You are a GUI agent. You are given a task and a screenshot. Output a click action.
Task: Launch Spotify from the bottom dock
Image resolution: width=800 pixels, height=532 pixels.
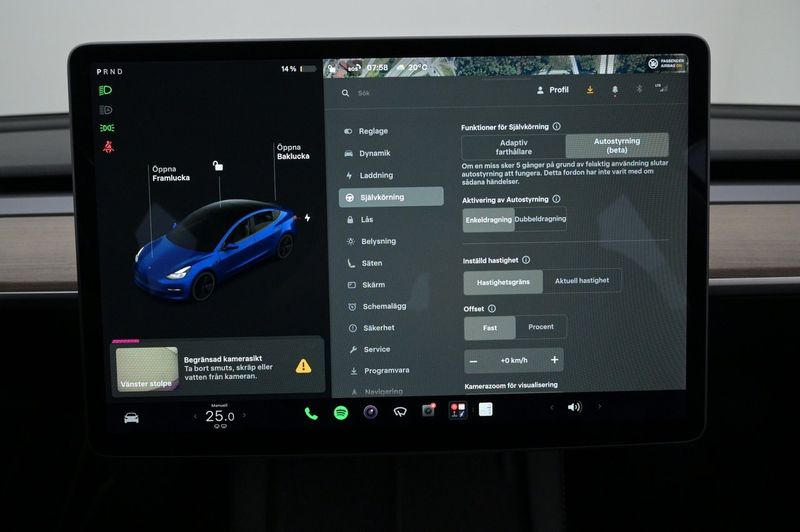341,412
